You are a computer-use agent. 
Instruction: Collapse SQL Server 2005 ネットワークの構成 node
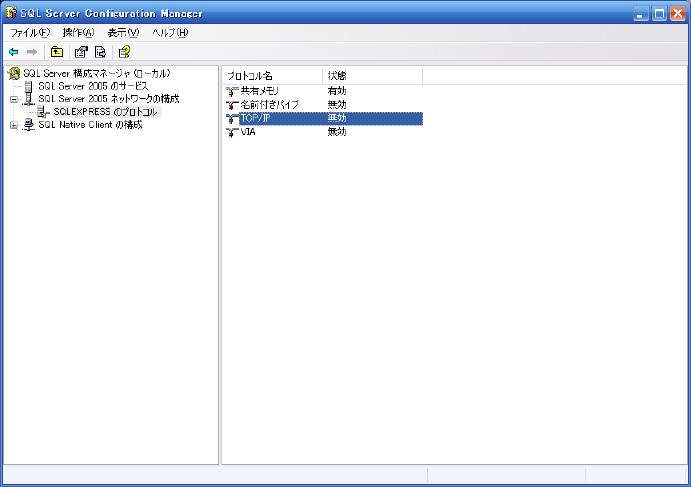pyautogui.click(x=14, y=99)
